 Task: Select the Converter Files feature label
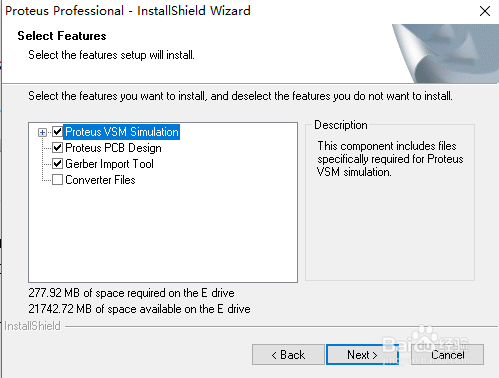pos(100,180)
